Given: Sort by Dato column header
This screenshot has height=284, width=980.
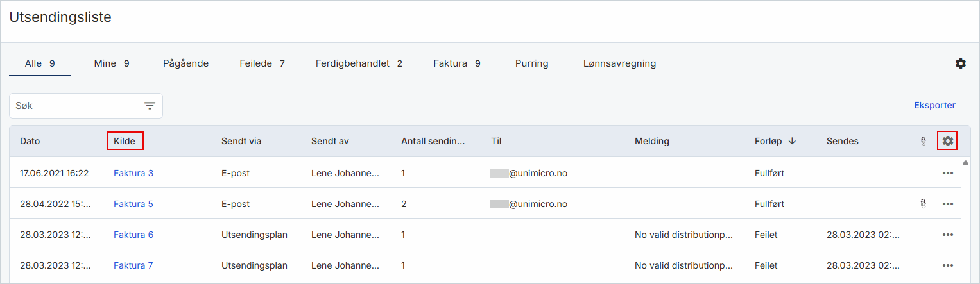Looking at the screenshot, I should click(30, 141).
